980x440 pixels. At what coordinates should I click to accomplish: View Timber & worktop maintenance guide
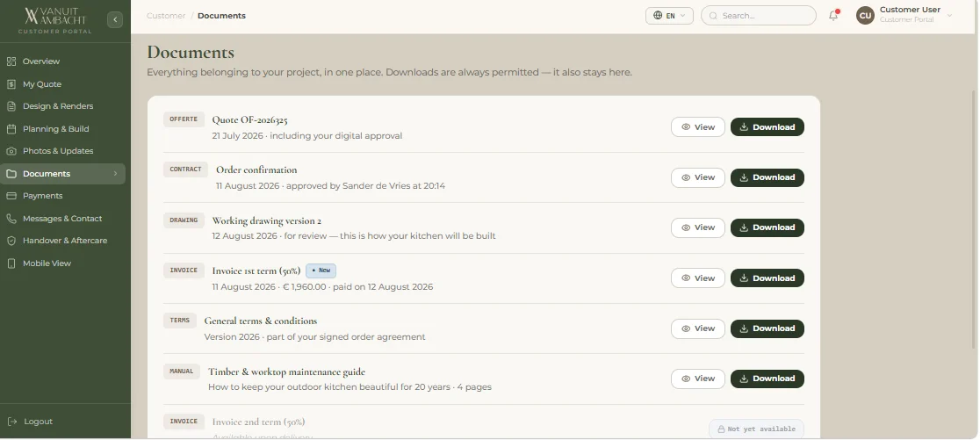click(x=697, y=379)
